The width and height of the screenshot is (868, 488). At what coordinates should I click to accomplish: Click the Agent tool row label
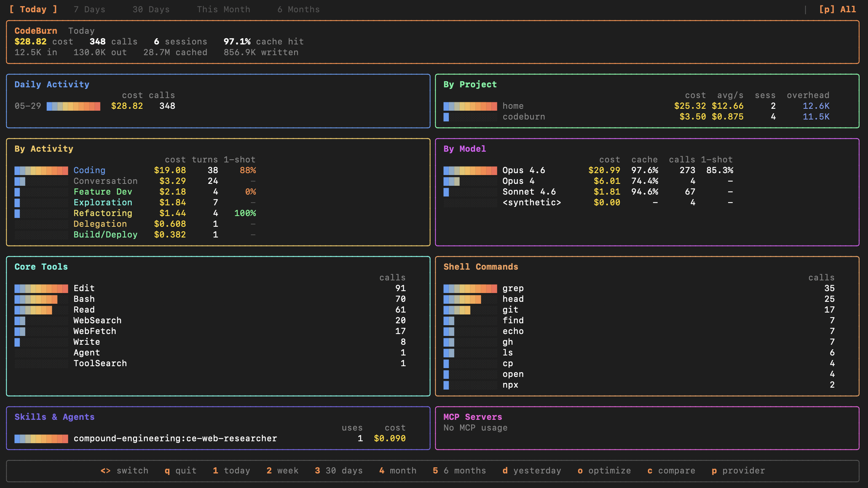tap(87, 352)
